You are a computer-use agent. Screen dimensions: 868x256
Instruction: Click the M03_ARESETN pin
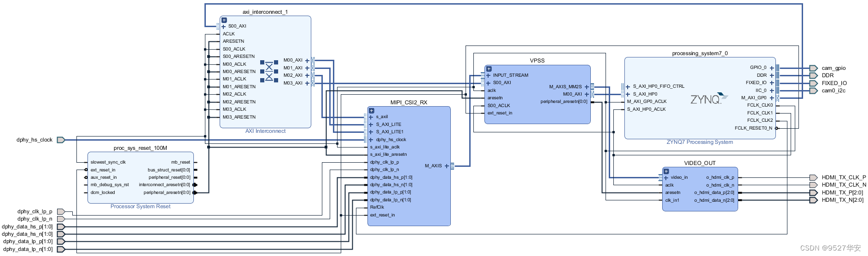[239, 117]
